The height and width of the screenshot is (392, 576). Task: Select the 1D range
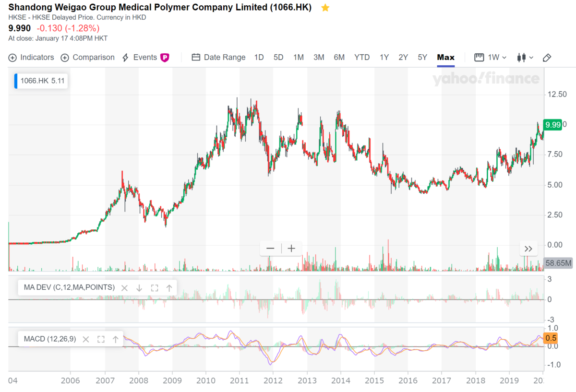click(259, 58)
